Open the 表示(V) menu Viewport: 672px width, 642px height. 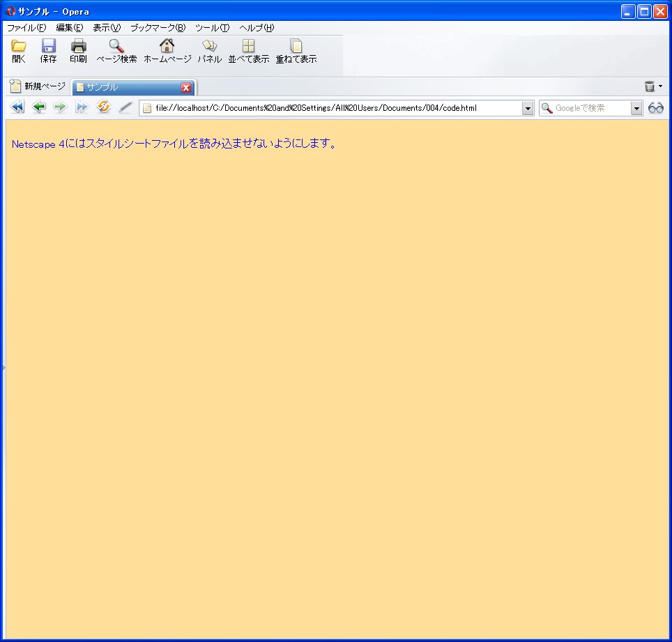[107, 28]
